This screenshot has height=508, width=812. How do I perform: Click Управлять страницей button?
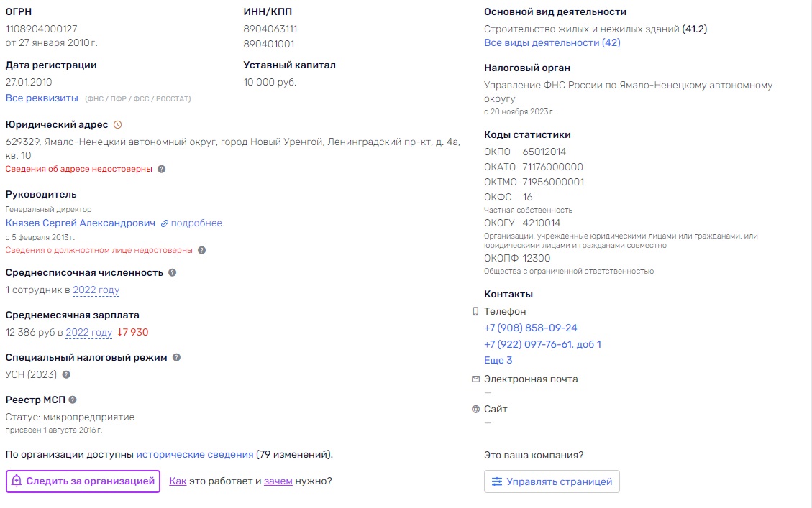(x=552, y=481)
